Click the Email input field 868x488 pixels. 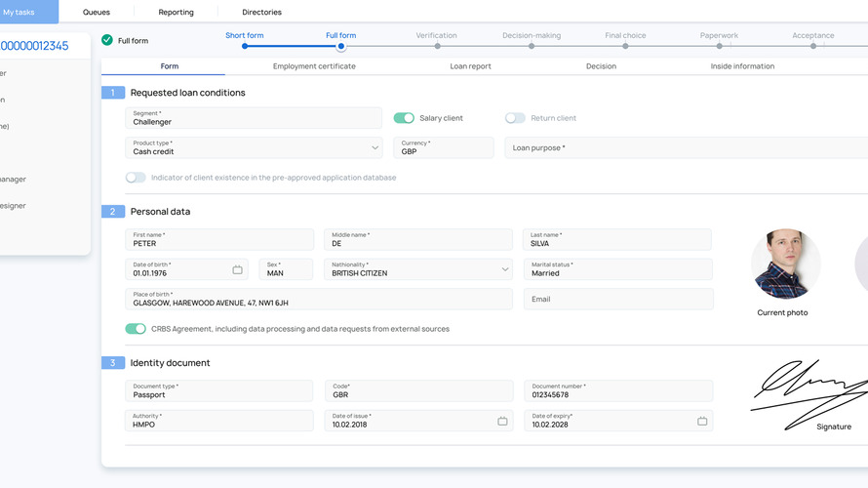point(618,299)
